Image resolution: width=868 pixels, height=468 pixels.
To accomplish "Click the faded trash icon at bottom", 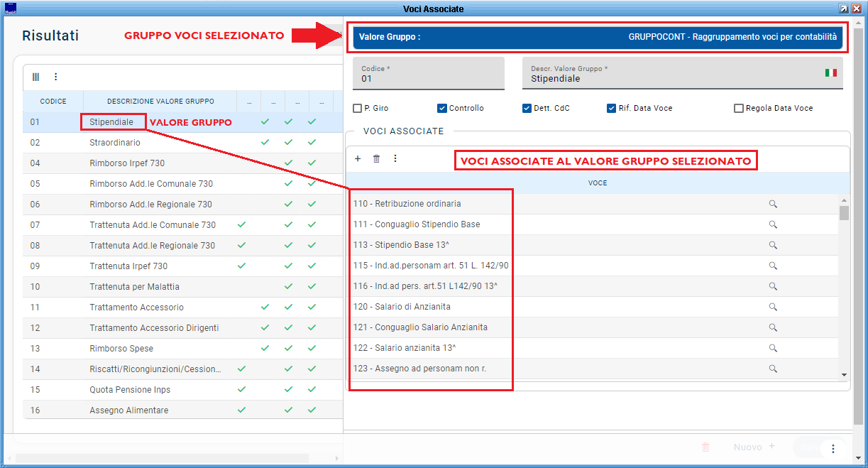I will [705, 447].
